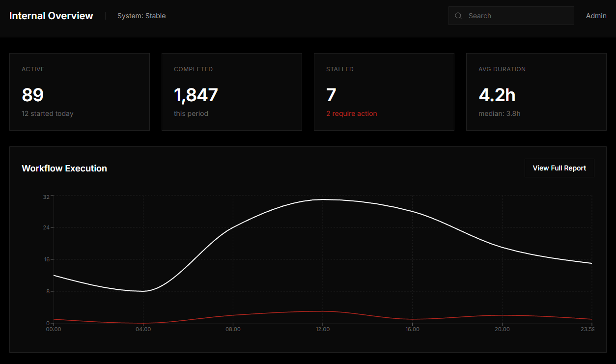Click the white line peak at 12:00
Image resolution: width=616 pixels, height=364 pixels.
(x=323, y=199)
